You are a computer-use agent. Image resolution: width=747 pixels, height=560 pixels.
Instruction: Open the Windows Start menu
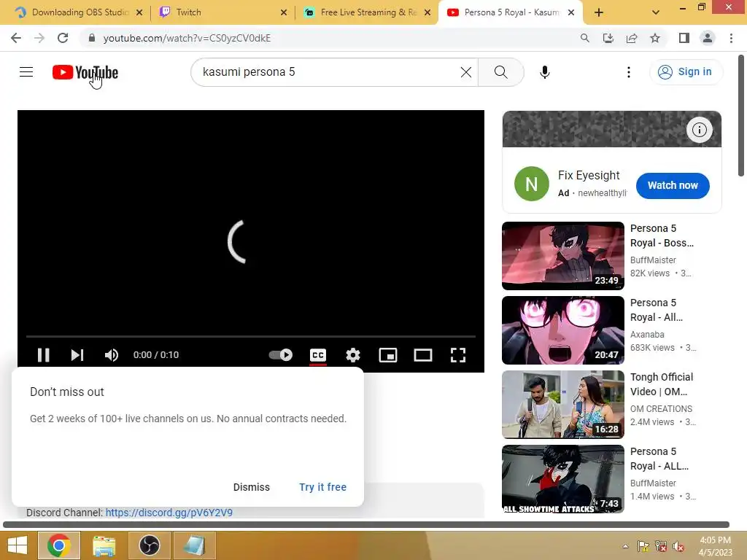point(18,545)
